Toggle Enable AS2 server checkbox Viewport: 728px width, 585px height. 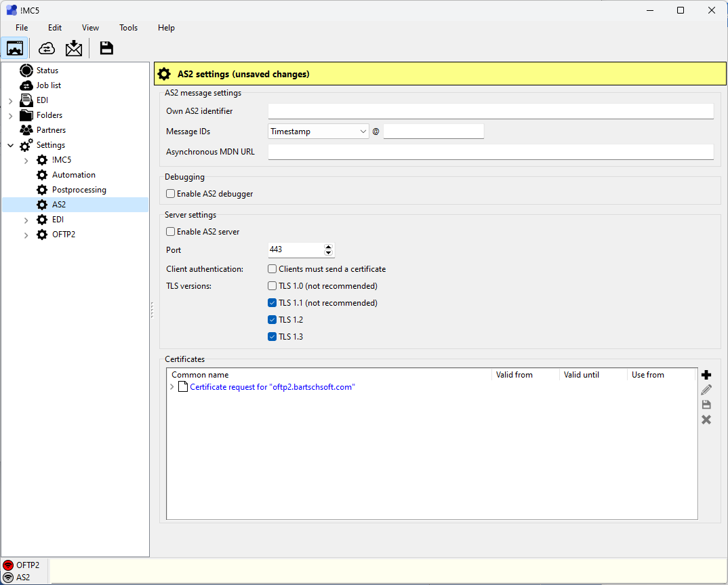(x=170, y=232)
